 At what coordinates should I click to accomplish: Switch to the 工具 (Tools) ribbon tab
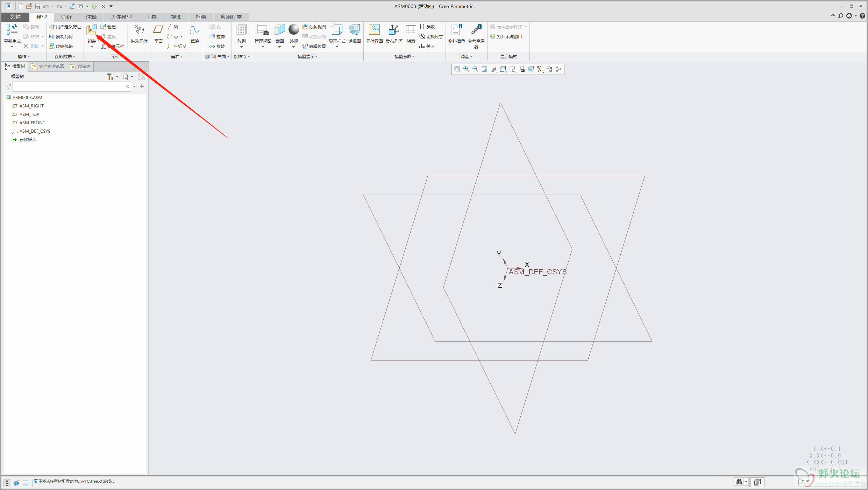pyautogui.click(x=151, y=17)
